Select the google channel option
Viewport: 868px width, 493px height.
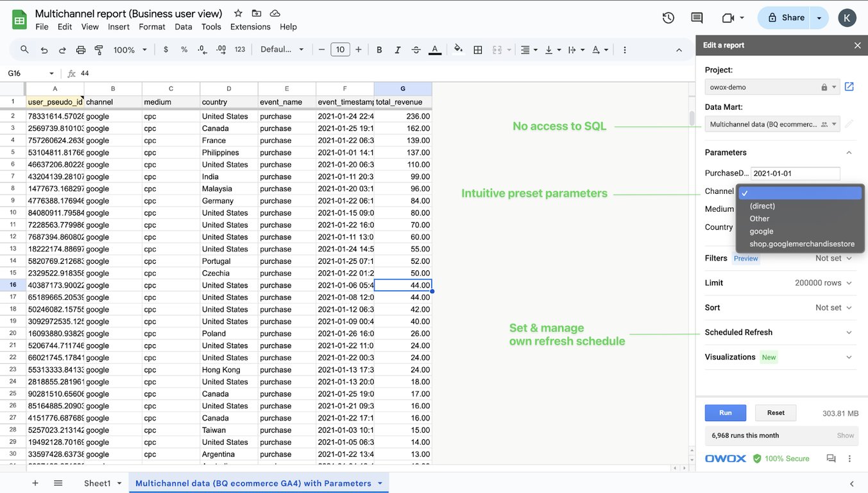[762, 231]
